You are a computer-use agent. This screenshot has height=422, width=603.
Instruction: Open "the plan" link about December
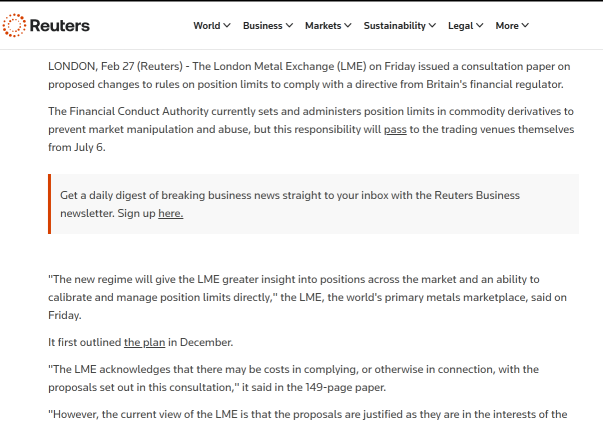tap(144, 342)
